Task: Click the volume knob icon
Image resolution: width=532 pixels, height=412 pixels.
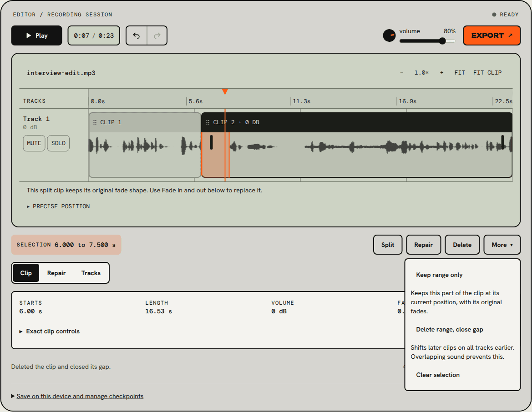Action: [389, 35]
